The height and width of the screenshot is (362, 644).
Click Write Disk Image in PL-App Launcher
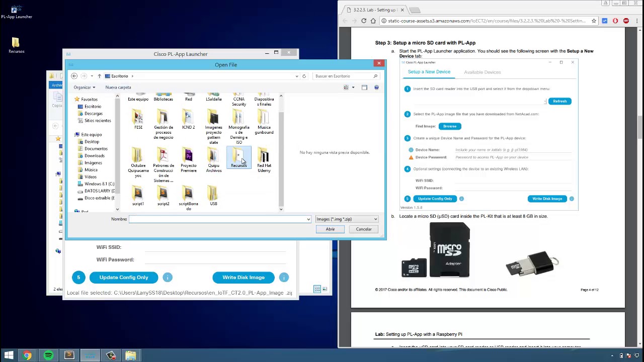[244, 278]
